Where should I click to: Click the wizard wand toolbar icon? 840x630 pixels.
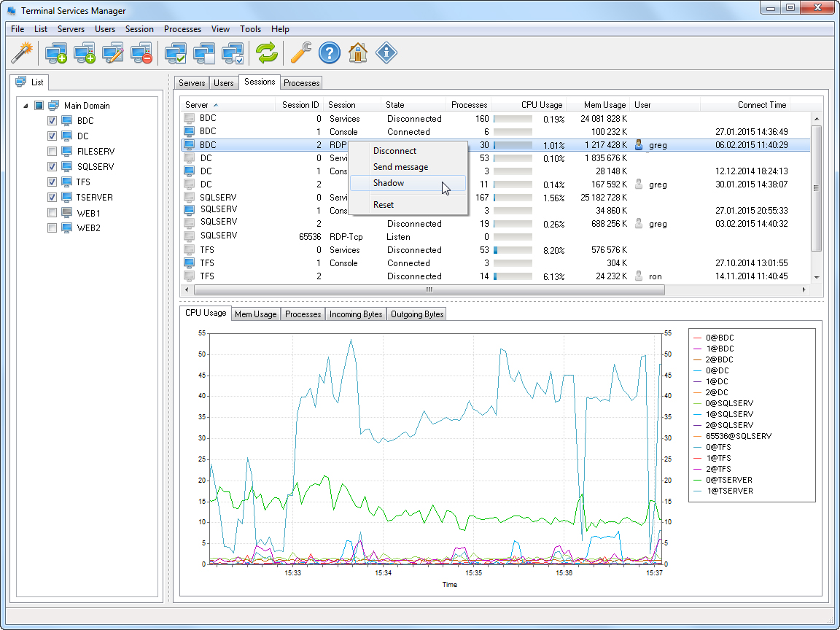tap(23, 52)
